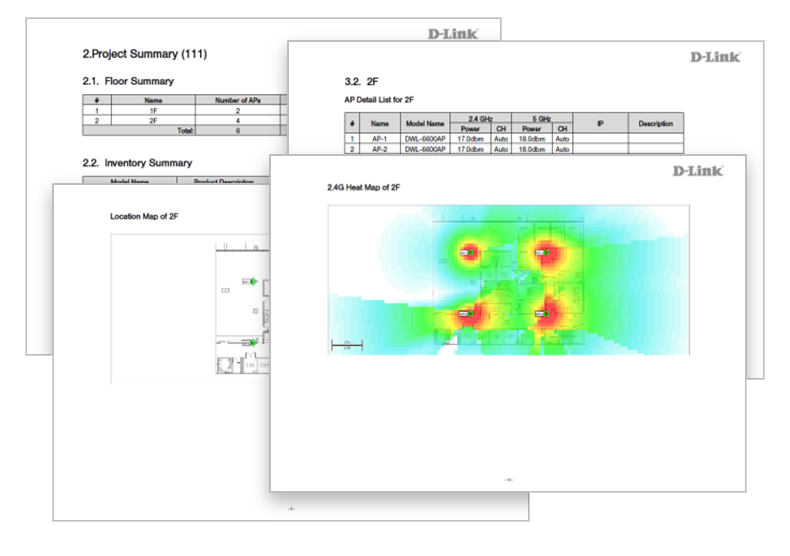790x556 pixels.
Task: Select the lower-right access point hotspot on heat map
Action: [540, 314]
